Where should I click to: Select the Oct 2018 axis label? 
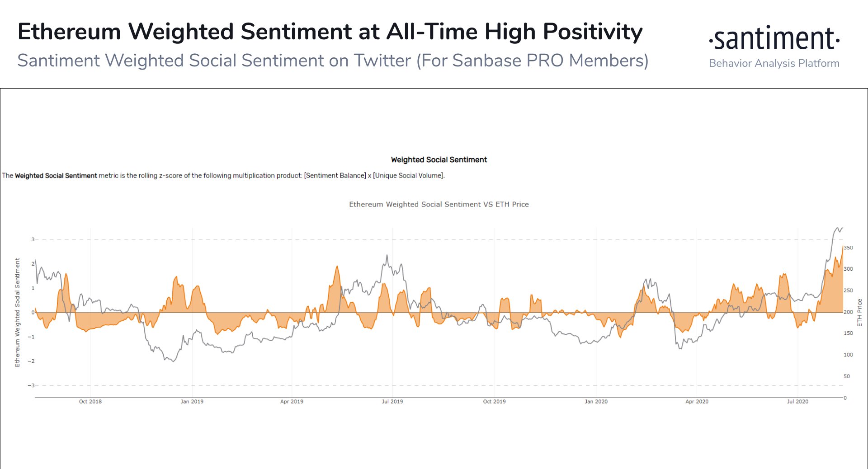click(x=90, y=401)
